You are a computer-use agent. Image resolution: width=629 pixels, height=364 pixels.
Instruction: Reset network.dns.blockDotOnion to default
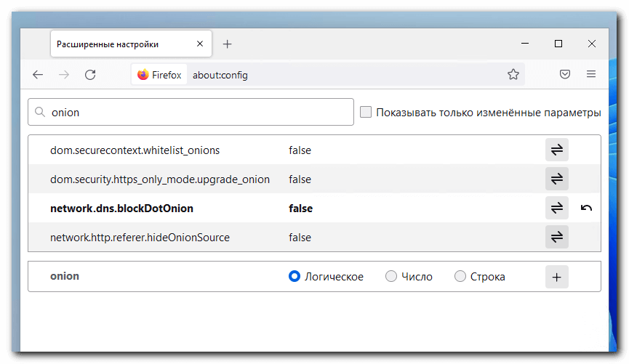click(x=586, y=209)
